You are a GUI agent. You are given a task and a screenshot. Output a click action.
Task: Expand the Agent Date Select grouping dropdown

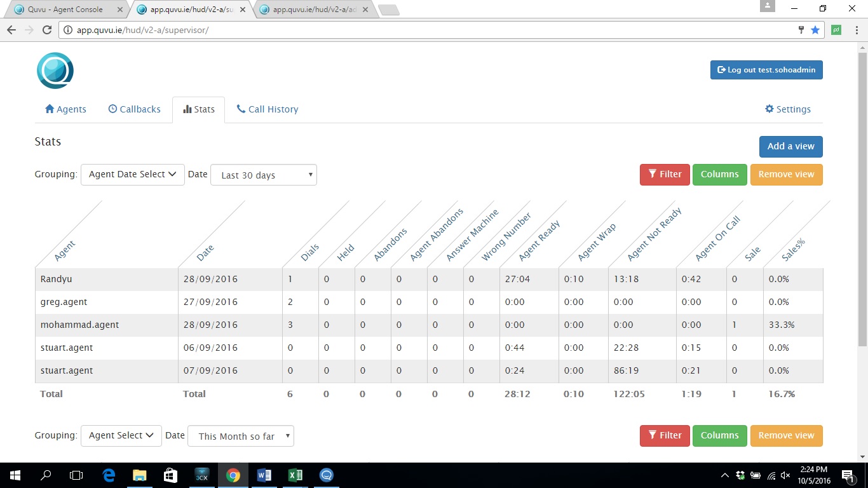[132, 175]
